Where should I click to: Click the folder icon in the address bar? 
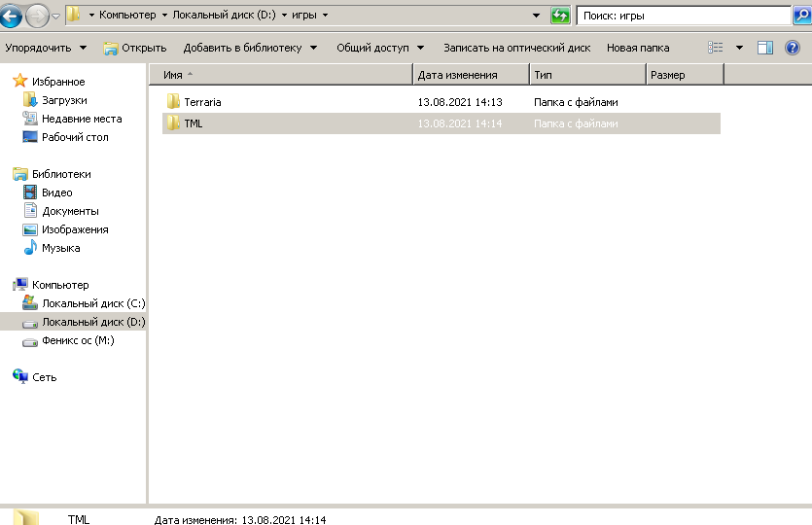[x=74, y=15]
